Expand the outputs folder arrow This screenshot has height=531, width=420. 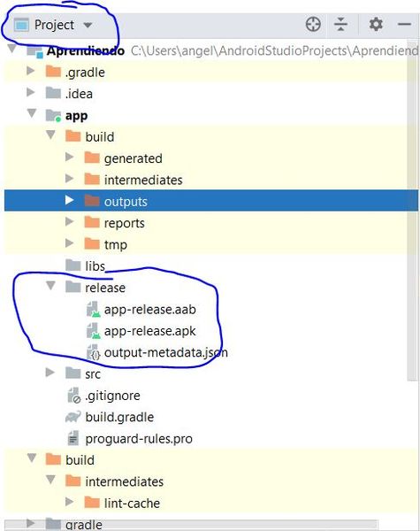(x=69, y=200)
